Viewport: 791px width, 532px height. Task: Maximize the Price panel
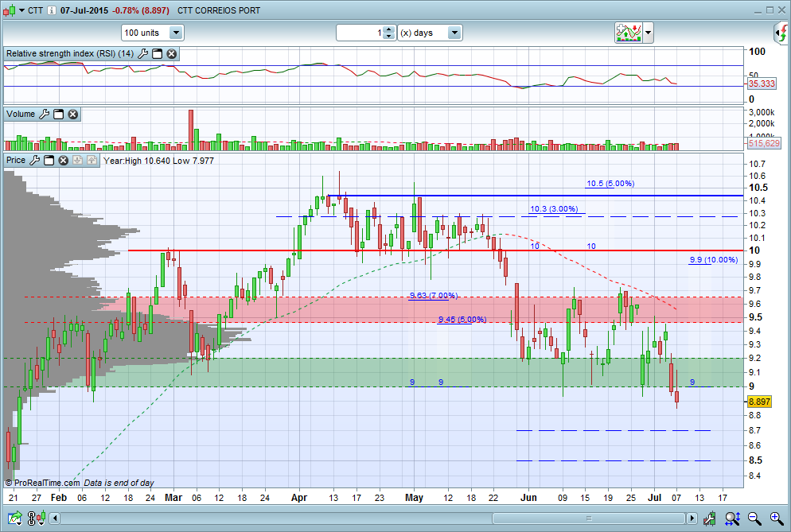[49, 161]
